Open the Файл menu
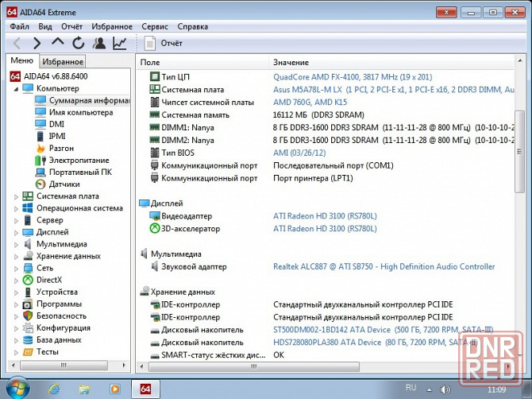 coord(19,26)
